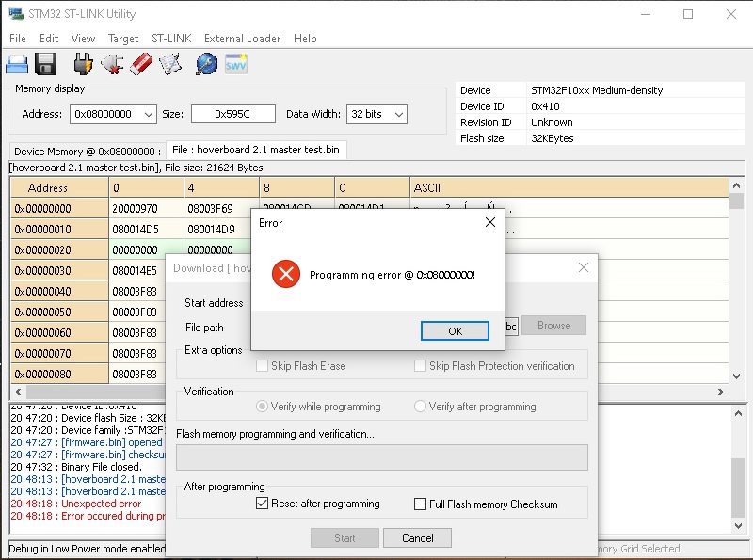Uncheck Reset after programming checkbox
Screen dimensions: 753x560
263,504
